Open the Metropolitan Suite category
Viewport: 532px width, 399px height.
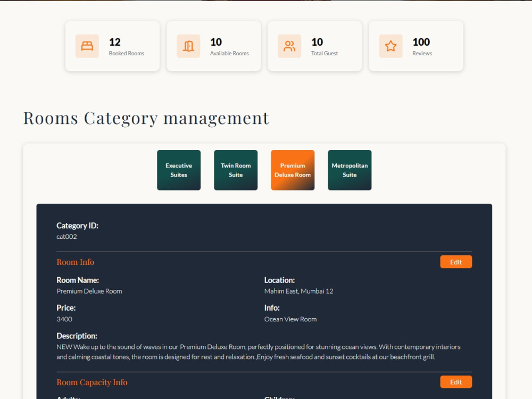tap(350, 170)
